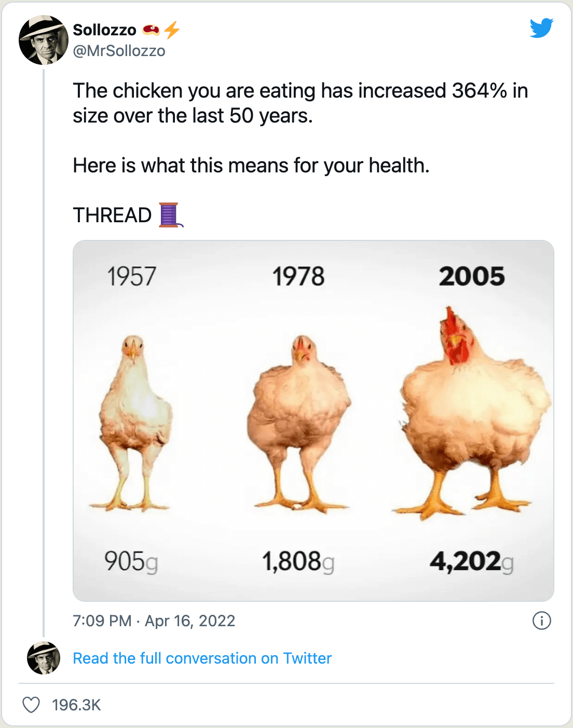Click the small avatar beside the conversation link
This screenshot has height=728, width=573.
tap(44, 658)
